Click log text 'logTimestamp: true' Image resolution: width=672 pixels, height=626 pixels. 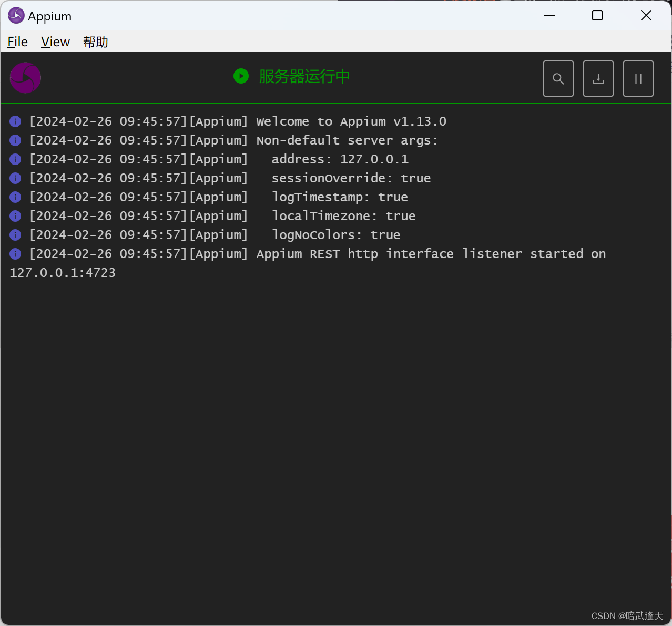[340, 197]
